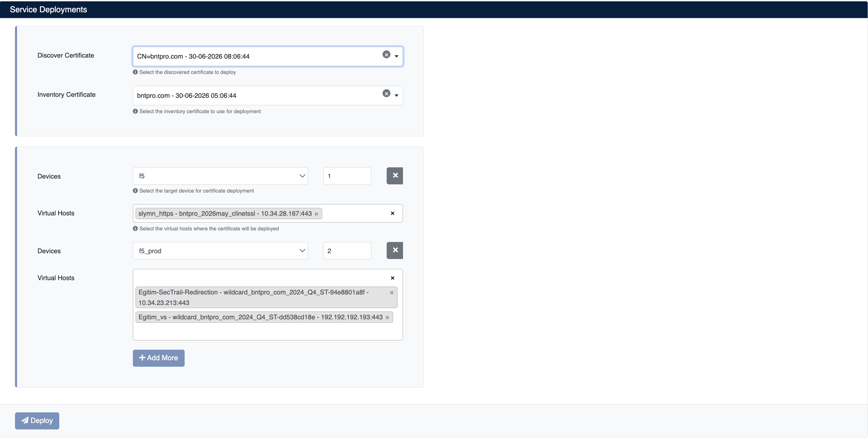Click the Add More button
The height and width of the screenshot is (441, 868).
pyautogui.click(x=159, y=358)
